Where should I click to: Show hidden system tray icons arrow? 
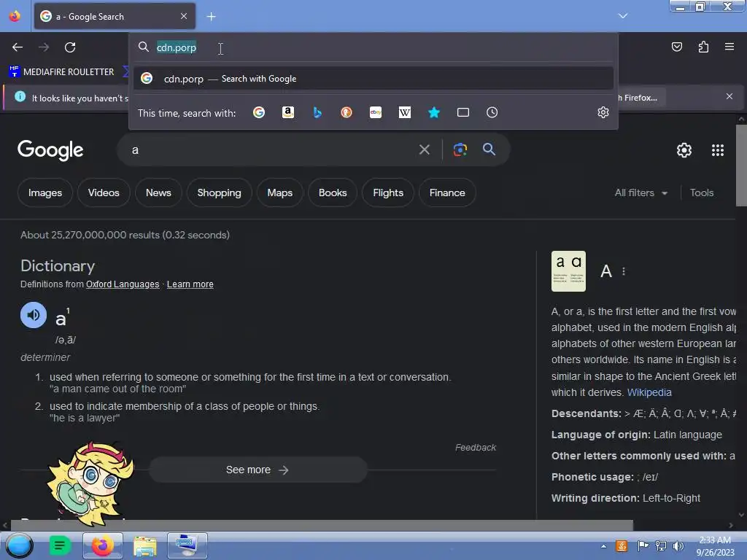603,546
